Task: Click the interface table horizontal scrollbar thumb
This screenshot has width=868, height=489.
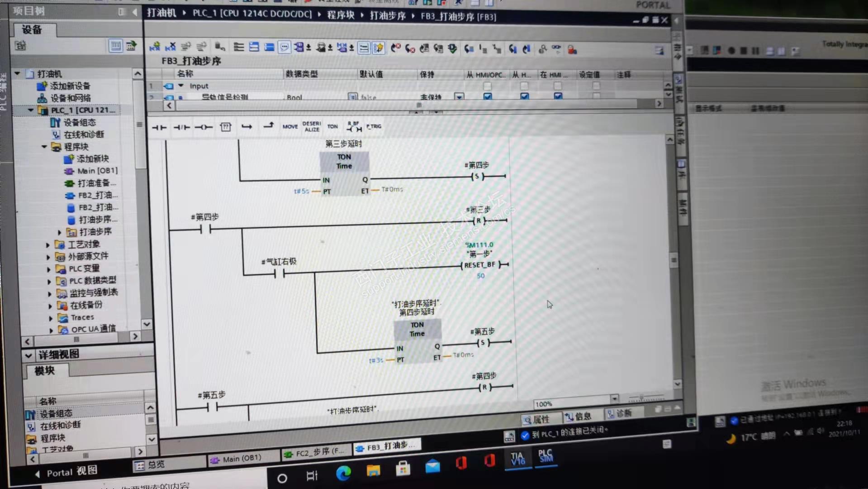Action: (406, 105)
